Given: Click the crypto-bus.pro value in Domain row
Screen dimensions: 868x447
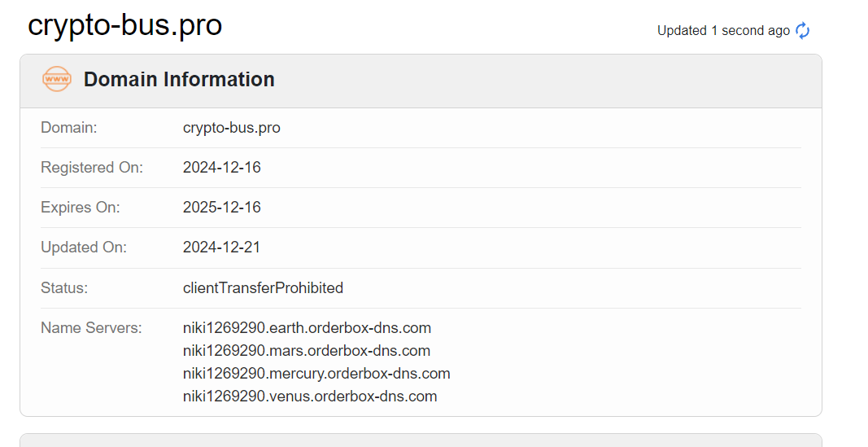Looking at the screenshot, I should pos(232,128).
